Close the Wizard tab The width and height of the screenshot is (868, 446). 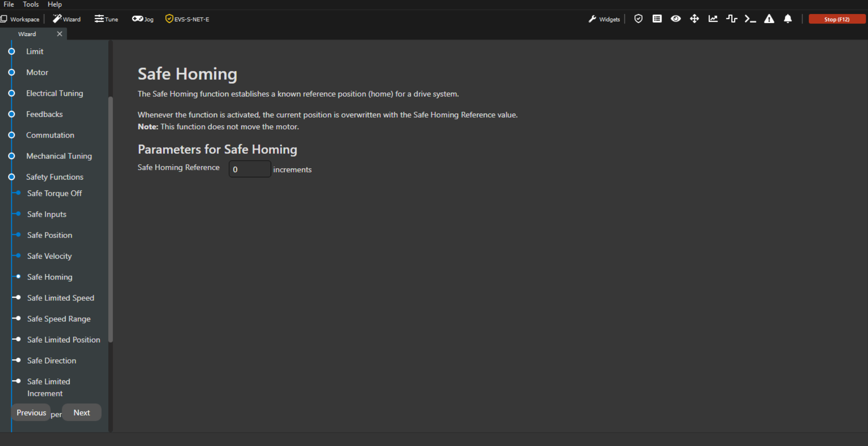pyautogui.click(x=59, y=34)
